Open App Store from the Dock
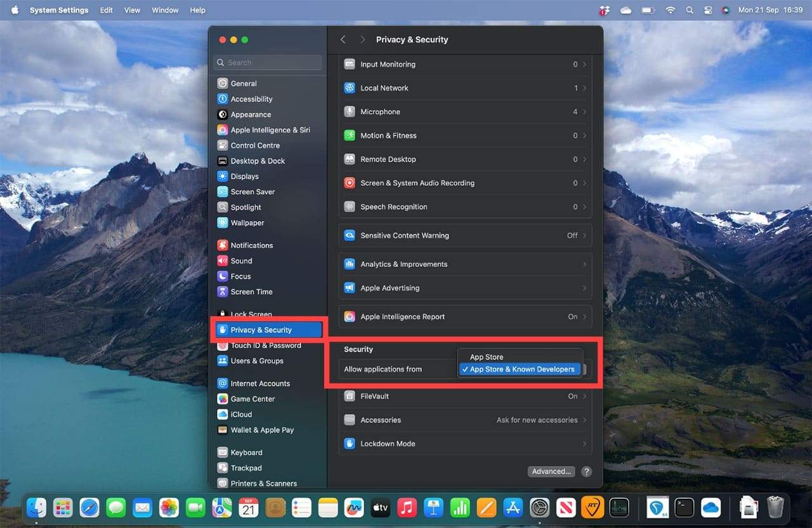The height and width of the screenshot is (528, 812). click(x=513, y=508)
